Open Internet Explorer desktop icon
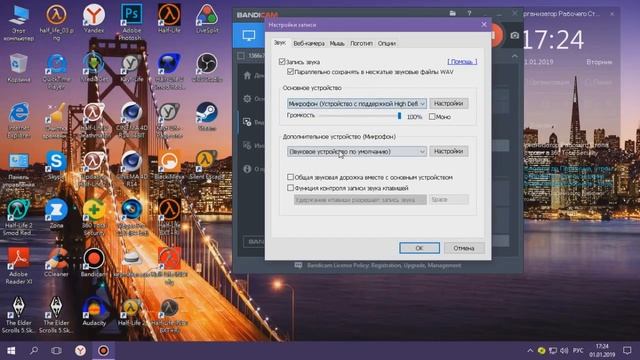The width and height of the screenshot is (640, 360). point(19,121)
